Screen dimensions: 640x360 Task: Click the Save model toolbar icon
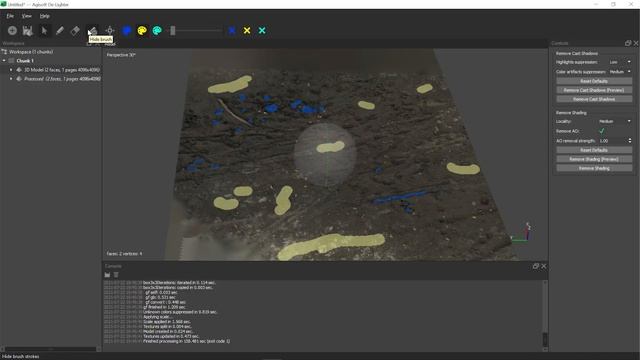27,30
